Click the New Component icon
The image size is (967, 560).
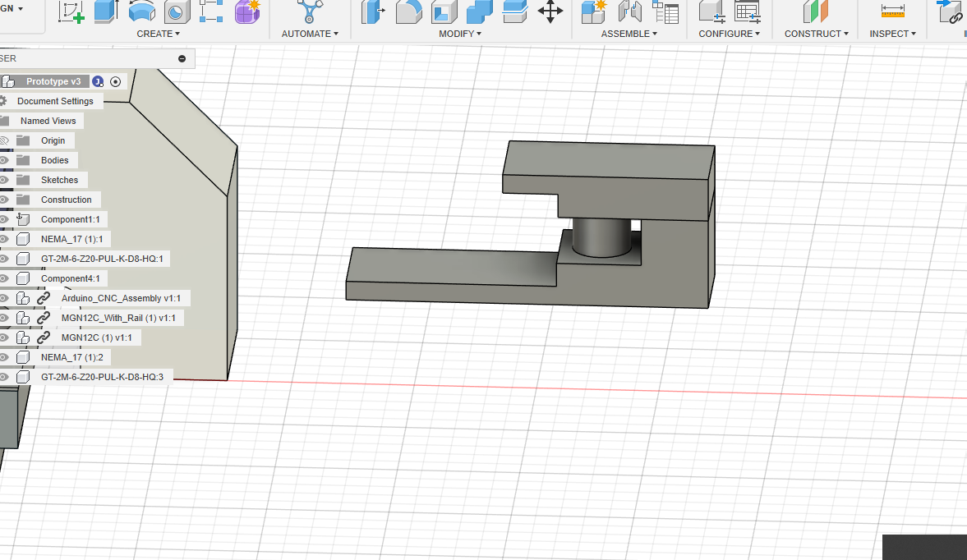pyautogui.click(x=594, y=11)
